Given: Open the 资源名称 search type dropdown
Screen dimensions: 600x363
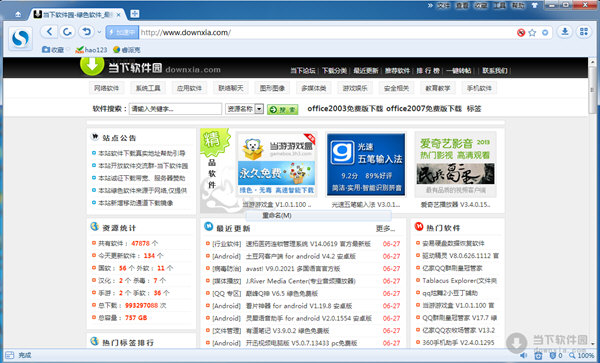Looking at the screenshot, I should click(245, 109).
